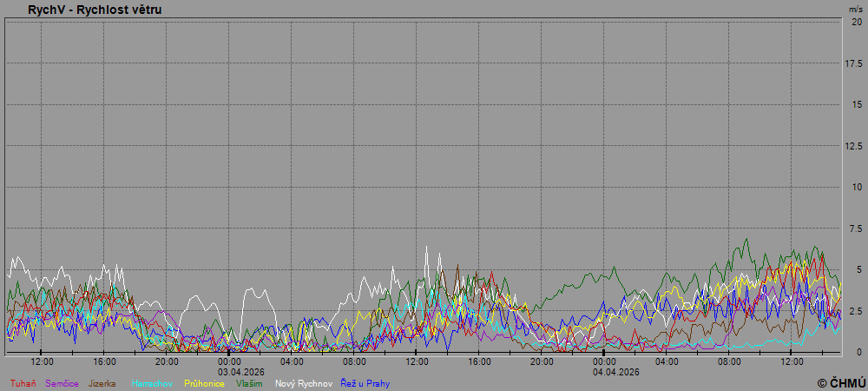Click the first 20:00 time axis label
868x391 pixels.
point(167,361)
